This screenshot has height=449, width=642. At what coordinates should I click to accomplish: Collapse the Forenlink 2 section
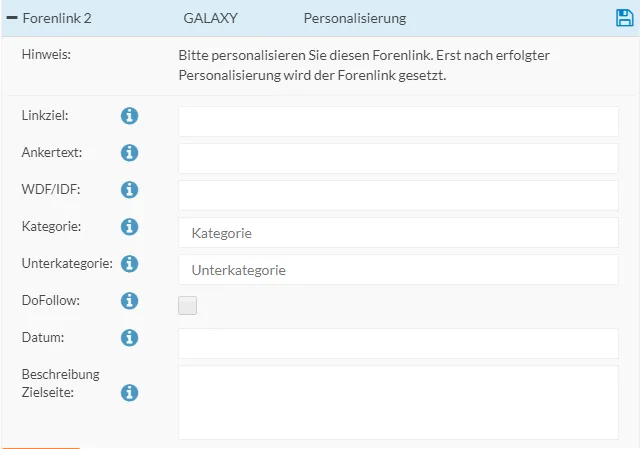coord(12,18)
